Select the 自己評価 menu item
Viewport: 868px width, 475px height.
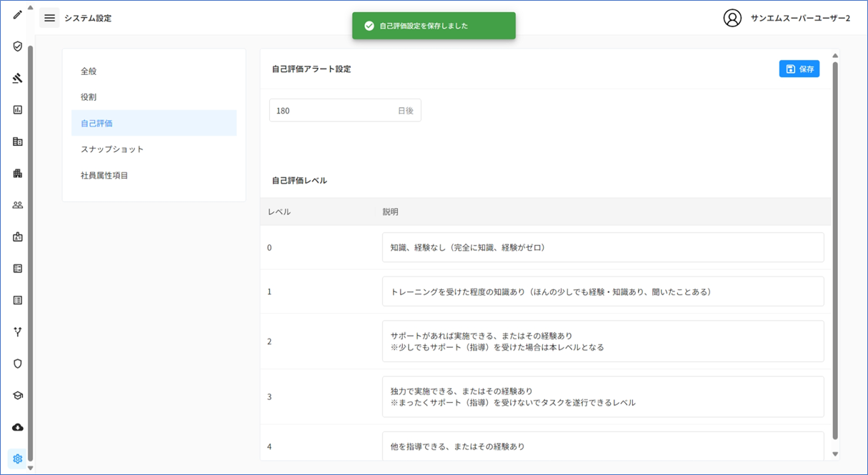click(x=154, y=123)
